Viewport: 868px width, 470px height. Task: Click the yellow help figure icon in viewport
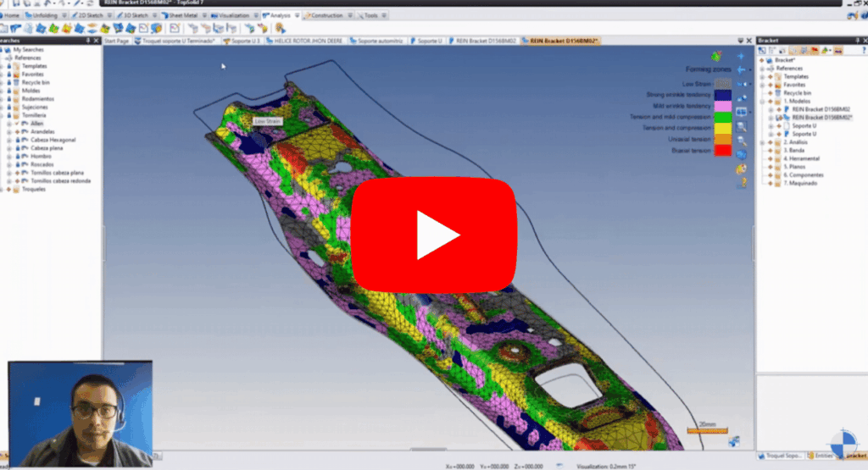(743, 182)
